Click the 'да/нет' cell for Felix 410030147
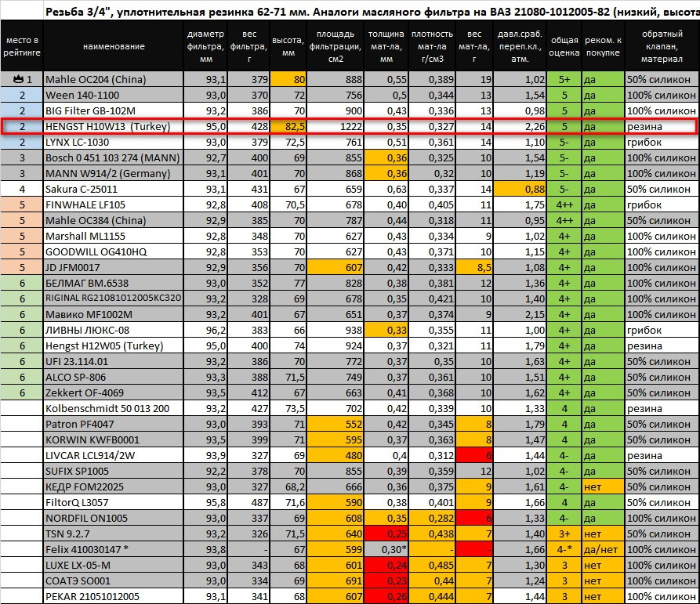This screenshot has height=604, width=700. click(x=603, y=550)
